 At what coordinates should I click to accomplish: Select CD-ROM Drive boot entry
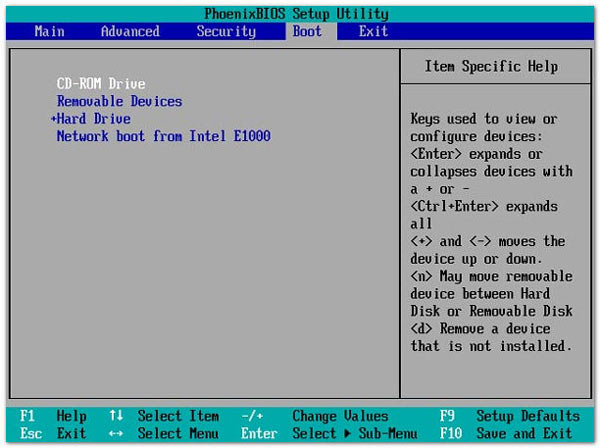click(101, 83)
